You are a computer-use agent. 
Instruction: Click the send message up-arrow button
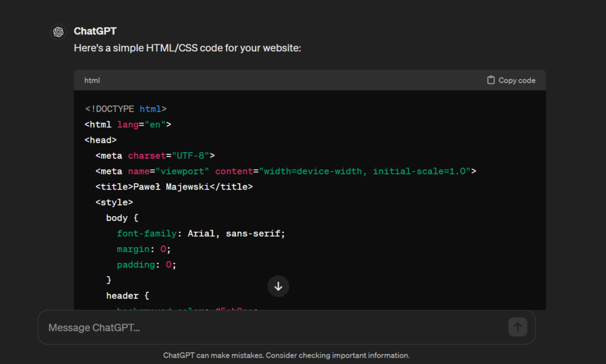tap(517, 327)
